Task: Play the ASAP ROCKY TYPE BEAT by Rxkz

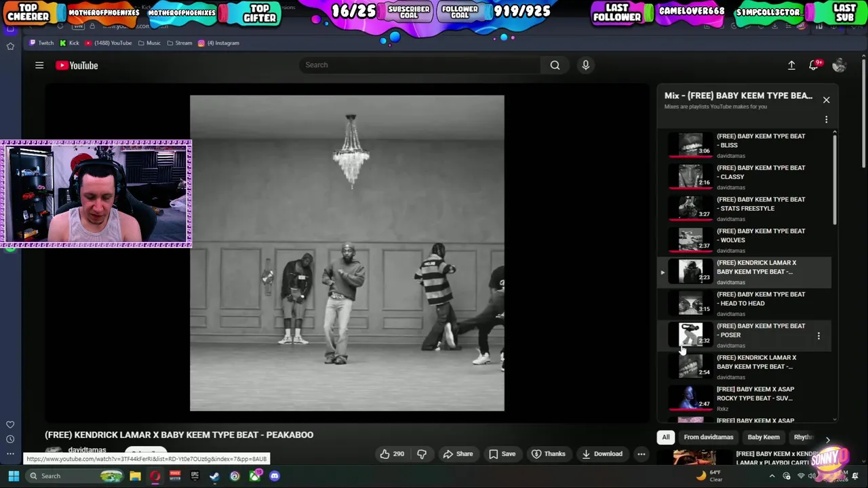Action: click(x=746, y=399)
